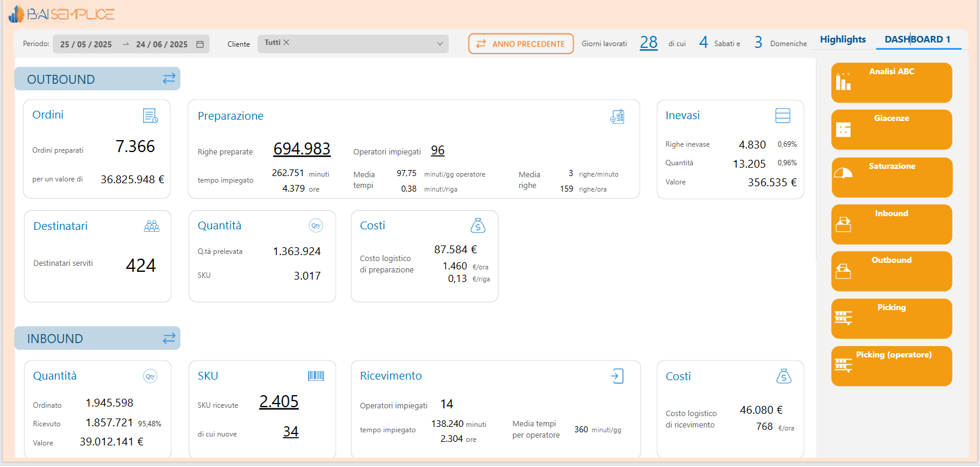Open the calendar picker icon in Periodo
980x467 pixels.
pyautogui.click(x=200, y=44)
